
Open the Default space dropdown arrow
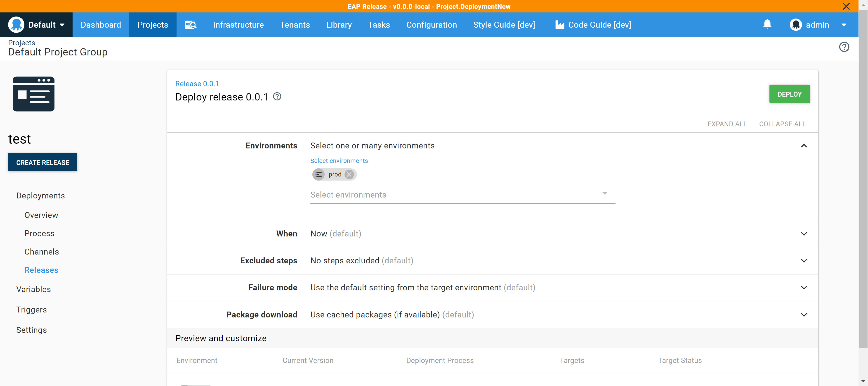click(62, 25)
